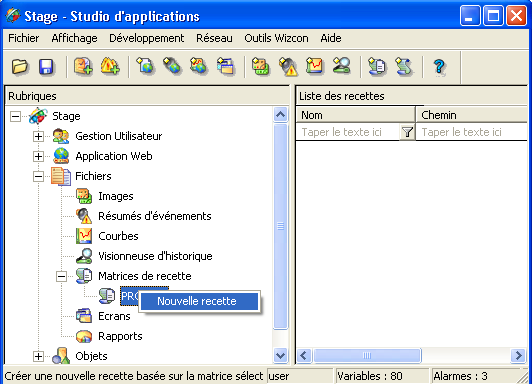Click the Nom filter text field

pos(348,132)
